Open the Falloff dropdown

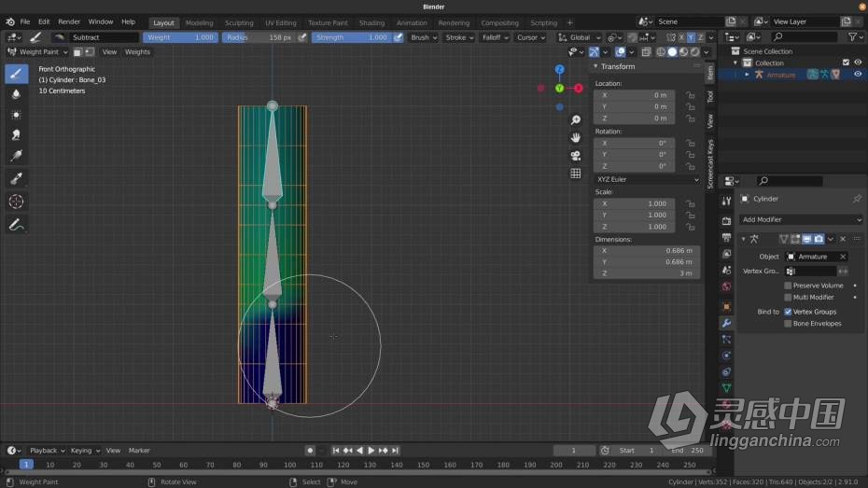tap(495, 37)
